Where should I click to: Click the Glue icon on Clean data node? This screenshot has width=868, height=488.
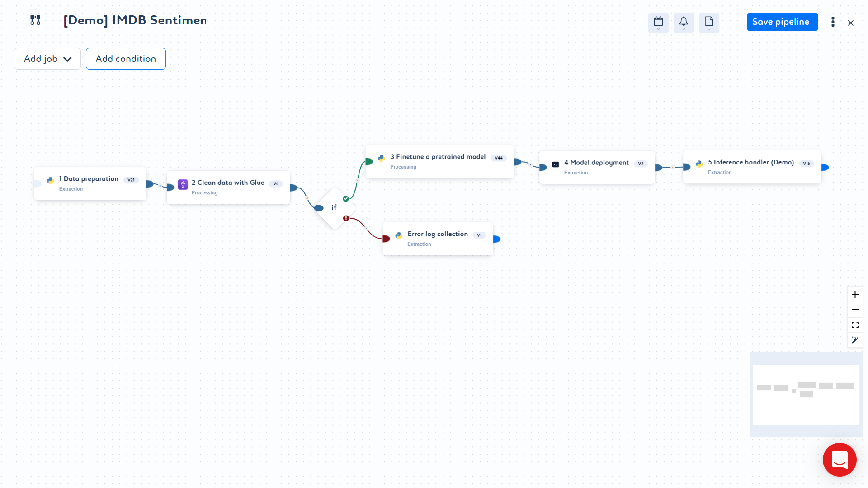coord(183,184)
